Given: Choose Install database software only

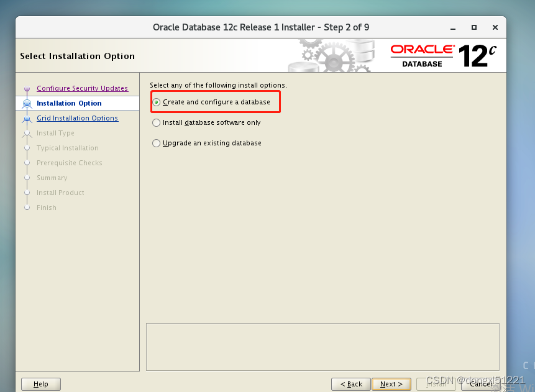Looking at the screenshot, I should (x=156, y=122).
